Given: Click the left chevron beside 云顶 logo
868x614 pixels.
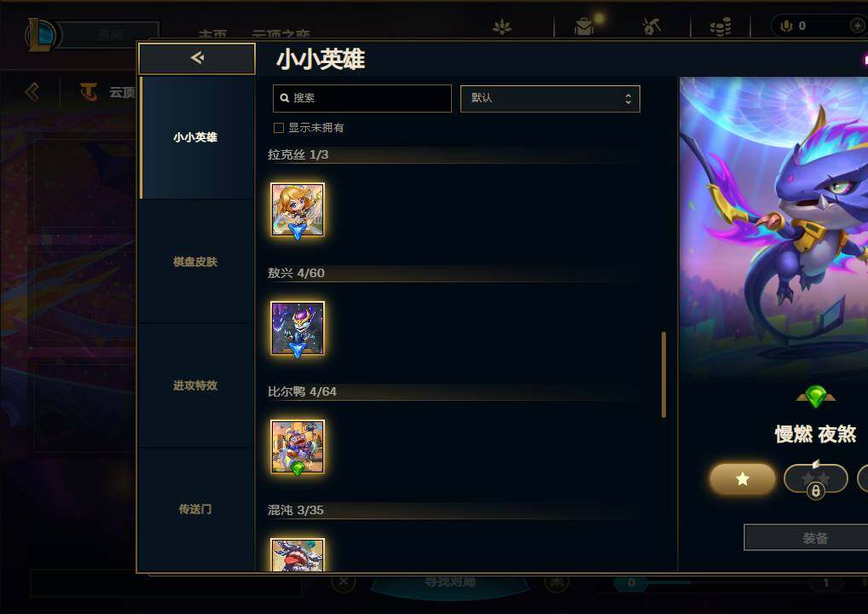Looking at the screenshot, I should click(32, 91).
